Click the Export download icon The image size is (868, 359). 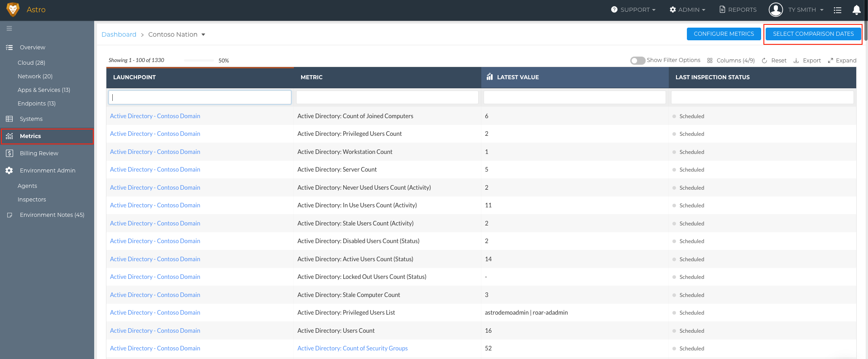[796, 61]
